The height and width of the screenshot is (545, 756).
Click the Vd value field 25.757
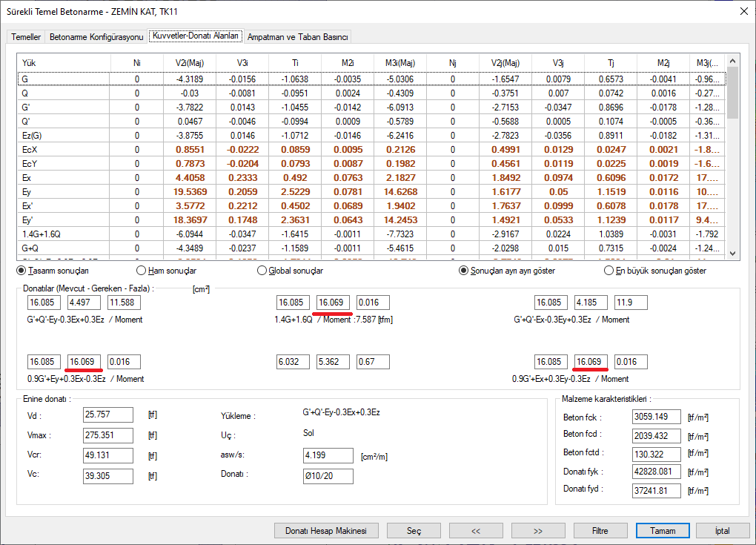(108, 414)
